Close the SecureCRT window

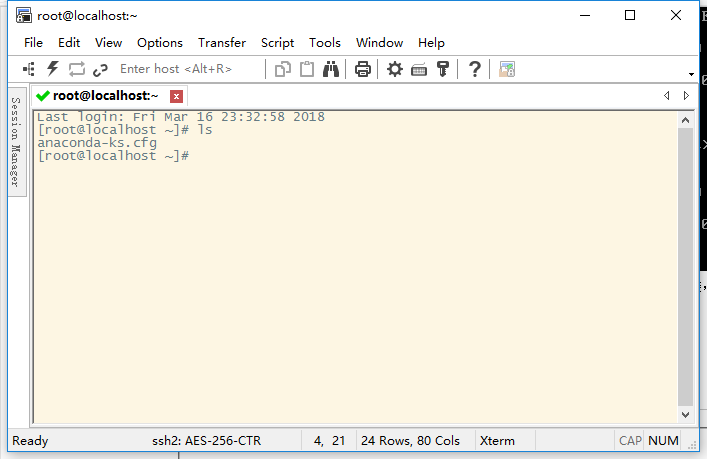(675, 15)
